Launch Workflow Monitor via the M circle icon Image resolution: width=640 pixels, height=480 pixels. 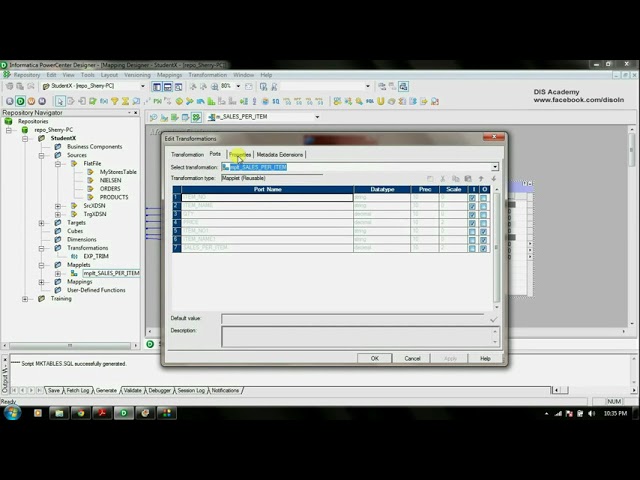[42, 101]
